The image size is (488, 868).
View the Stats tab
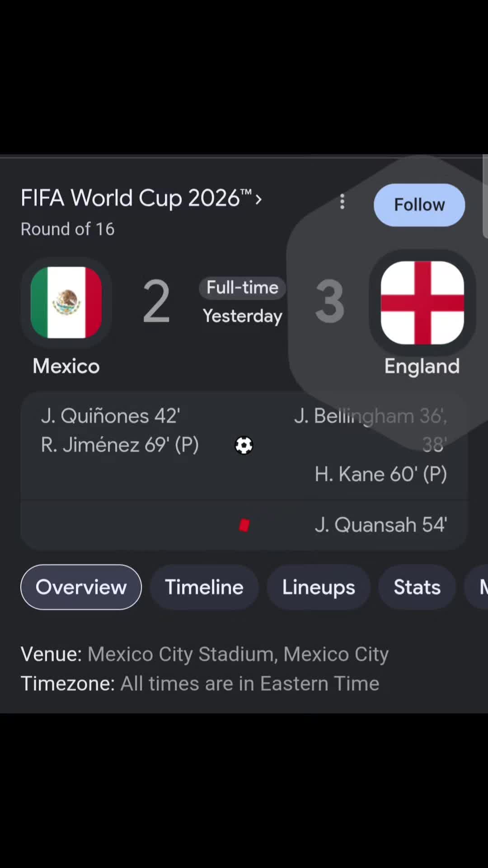[x=417, y=587]
